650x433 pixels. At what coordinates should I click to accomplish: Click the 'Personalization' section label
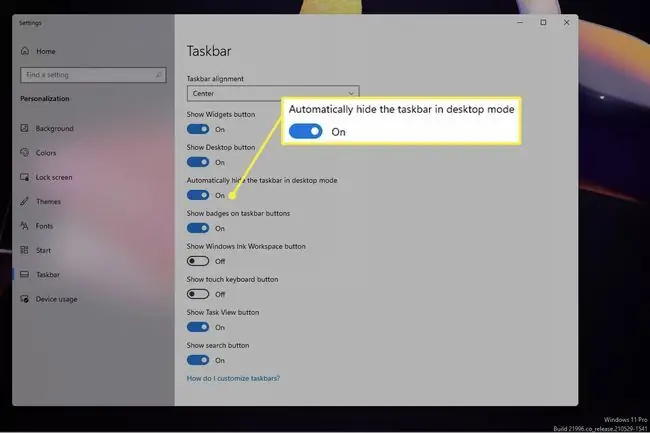click(45, 99)
